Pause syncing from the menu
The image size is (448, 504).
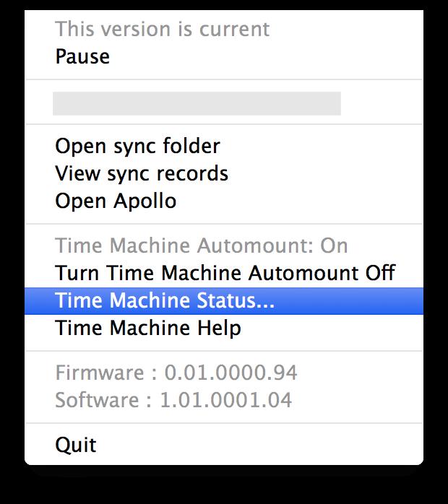(224, 56)
